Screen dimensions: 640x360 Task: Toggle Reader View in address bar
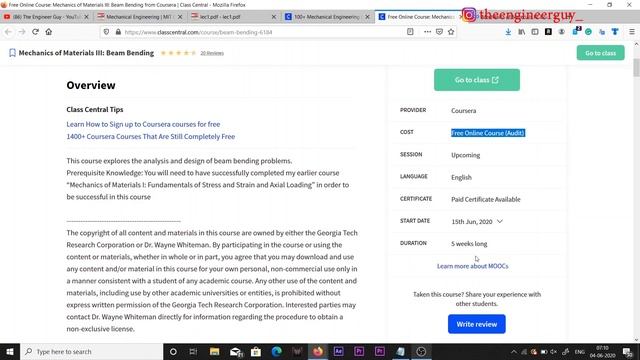pyautogui.click(x=410, y=32)
